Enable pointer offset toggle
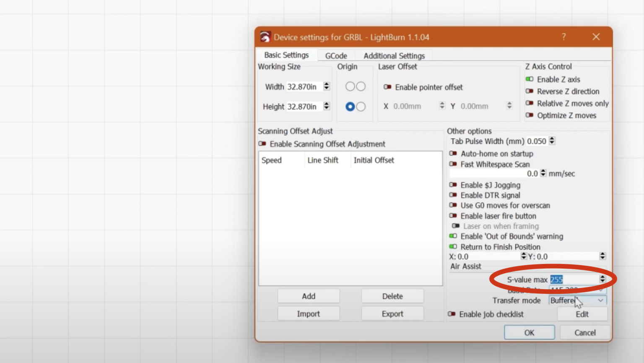The width and height of the screenshot is (644, 363). [387, 87]
